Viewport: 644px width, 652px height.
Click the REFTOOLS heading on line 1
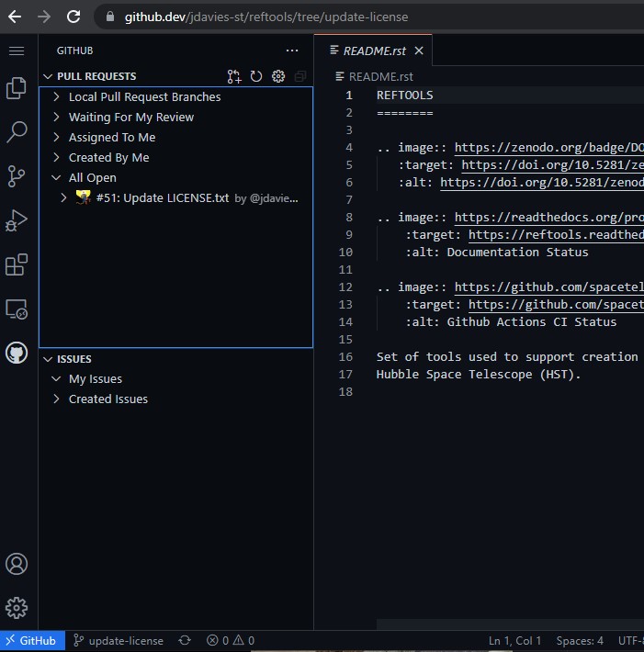coord(405,96)
